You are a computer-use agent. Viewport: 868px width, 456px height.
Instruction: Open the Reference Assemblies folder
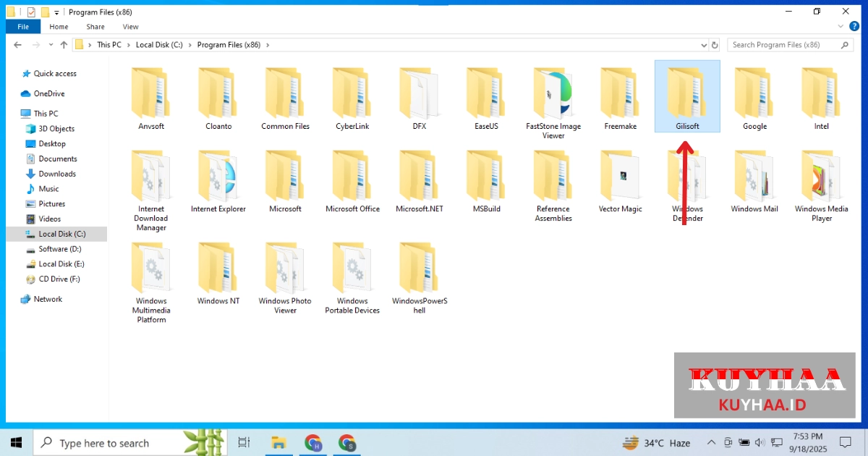[553, 186]
